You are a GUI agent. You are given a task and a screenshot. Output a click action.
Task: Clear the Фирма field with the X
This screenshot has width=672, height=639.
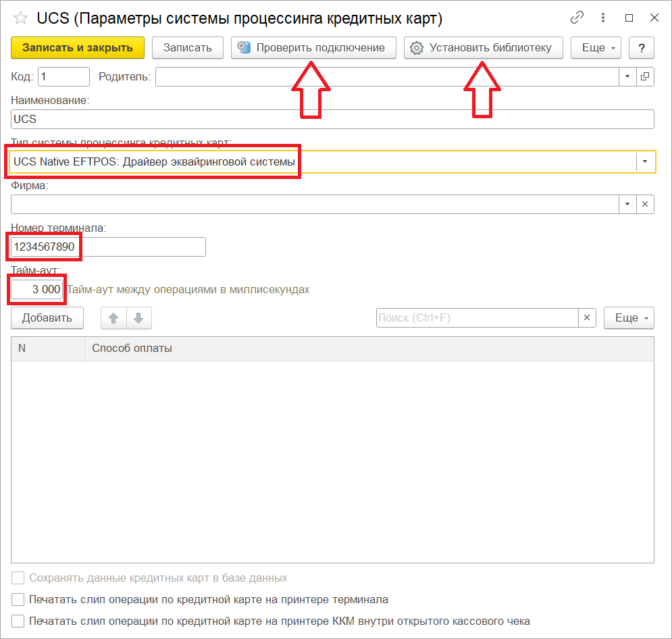[x=645, y=205]
